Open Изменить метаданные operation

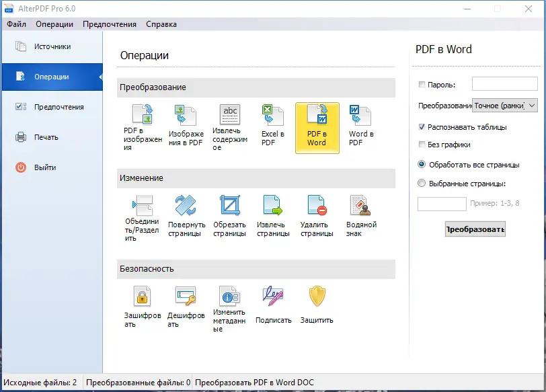[x=230, y=309]
